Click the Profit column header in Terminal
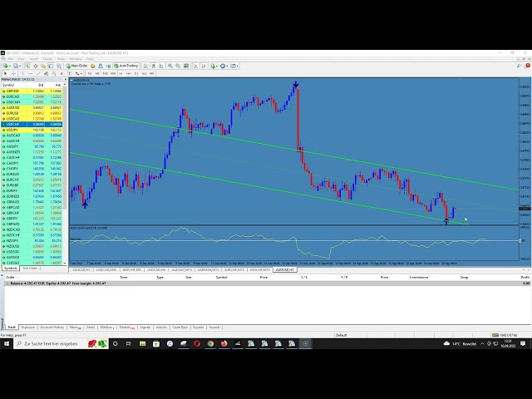Viewport: 532px width, 399px height. click(524, 277)
